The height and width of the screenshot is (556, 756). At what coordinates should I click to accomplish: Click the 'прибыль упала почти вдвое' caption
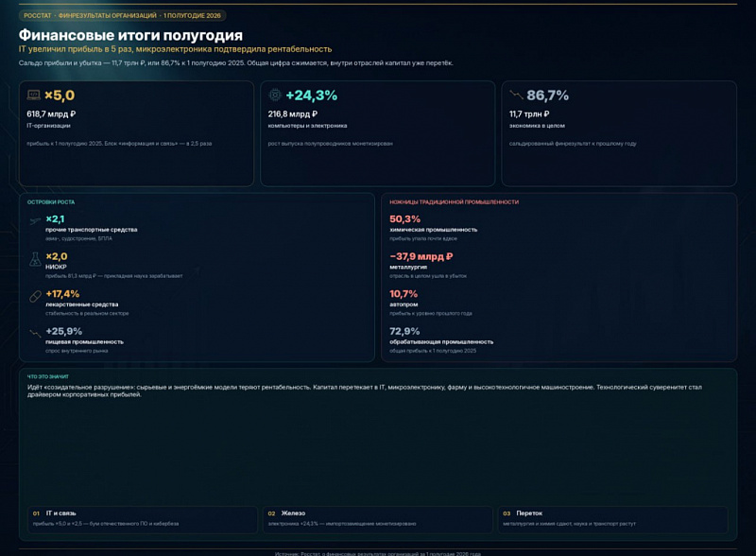coord(423,238)
